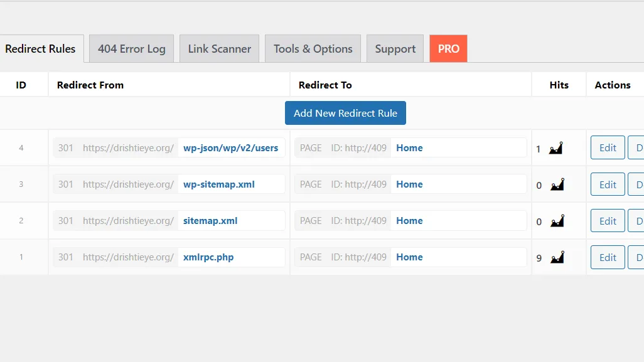Edit the wp-json/wp/v2/users redirect rule
The height and width of the screenshot is (362, 644).
(x=608, y=148)
